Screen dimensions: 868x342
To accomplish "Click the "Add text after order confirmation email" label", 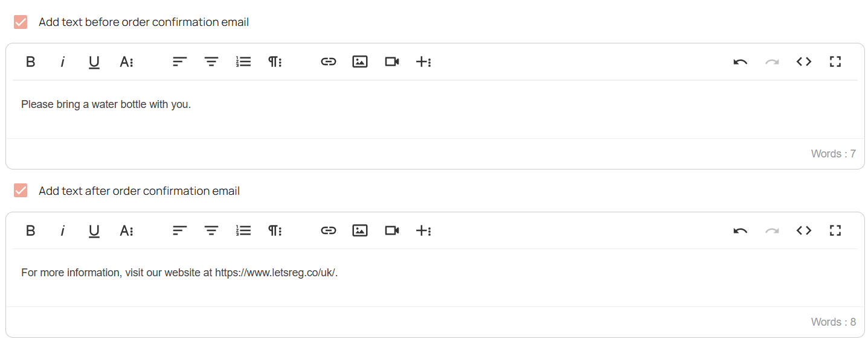I will [x=139, y=191].
